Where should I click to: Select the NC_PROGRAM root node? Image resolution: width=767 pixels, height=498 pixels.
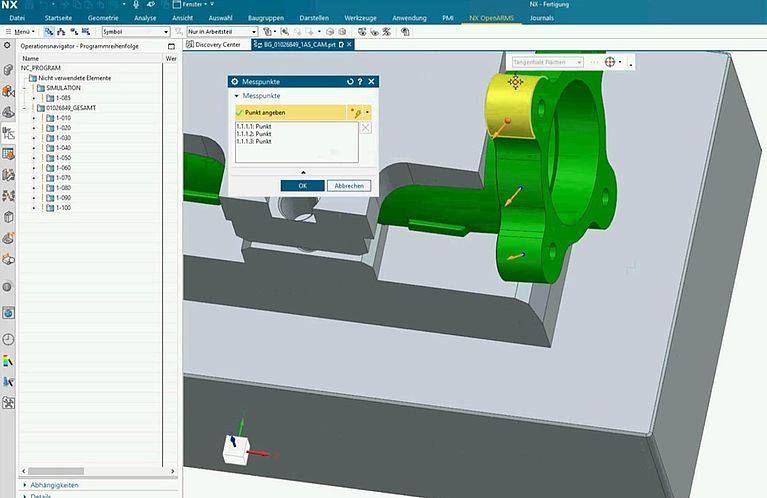(41, 68)
